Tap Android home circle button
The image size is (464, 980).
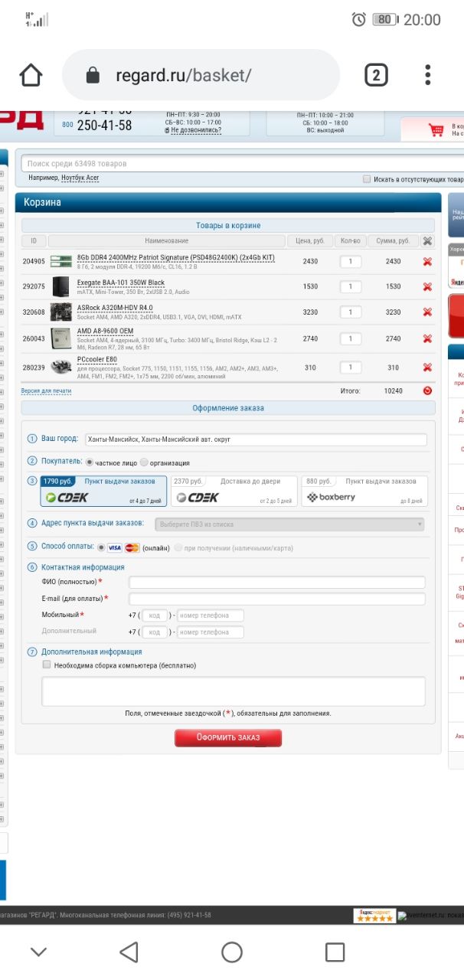click(x=232, y=952)
